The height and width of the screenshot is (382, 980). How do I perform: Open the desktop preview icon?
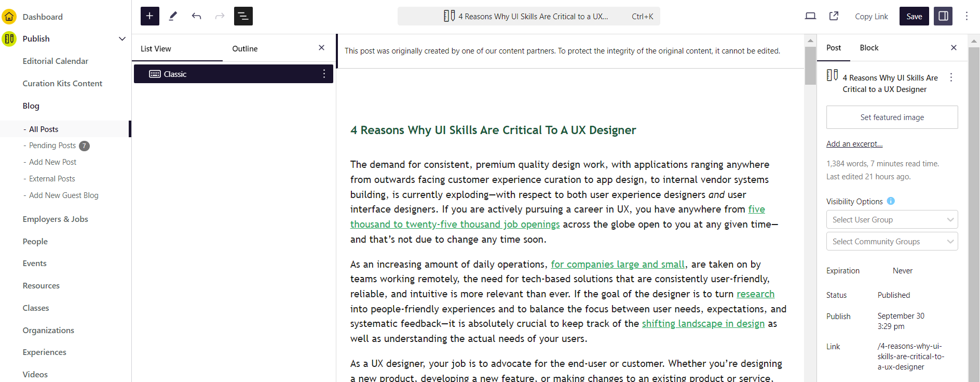810,16
